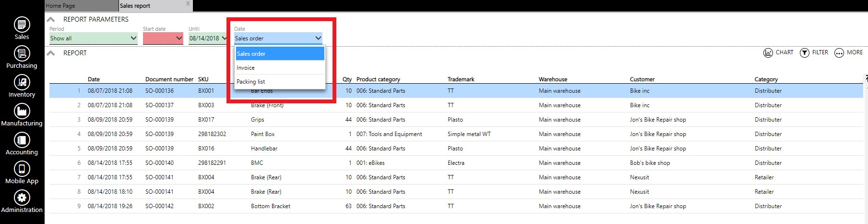
Task: Collapse the REPORT PARAMETERS section
Action: point(50,19)
